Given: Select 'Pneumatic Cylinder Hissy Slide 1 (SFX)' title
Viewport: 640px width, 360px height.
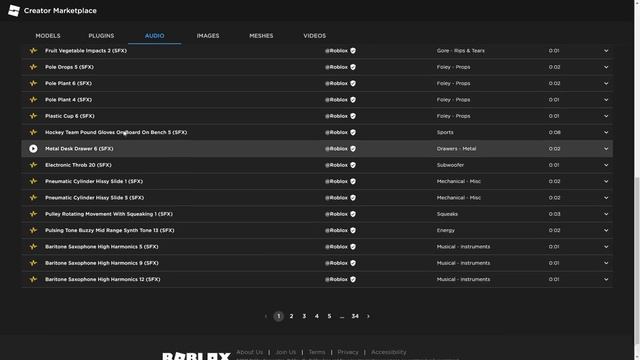Looking at the screenshot, I should [94, 181].
